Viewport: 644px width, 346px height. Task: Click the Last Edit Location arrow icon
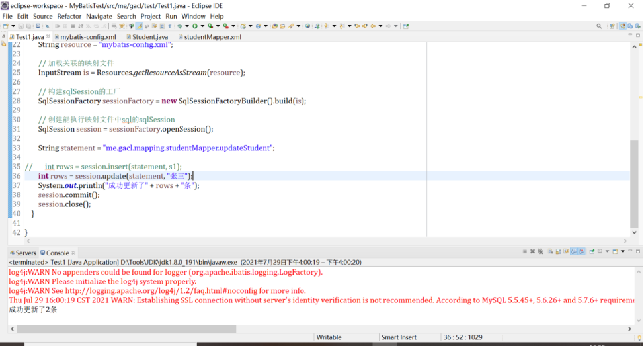coord(357,26)
